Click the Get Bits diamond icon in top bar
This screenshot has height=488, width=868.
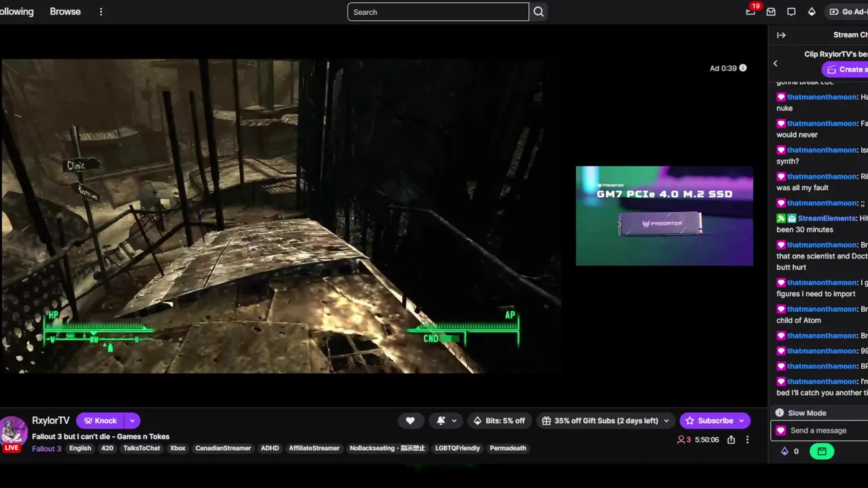click(x=812, y=12)
